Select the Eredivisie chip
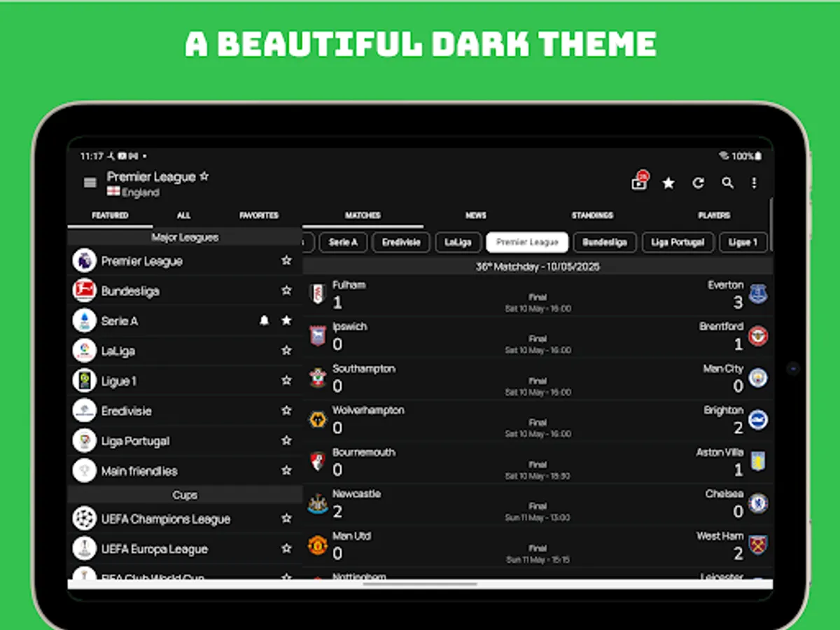The image size is (840, 630). [401, 242]
